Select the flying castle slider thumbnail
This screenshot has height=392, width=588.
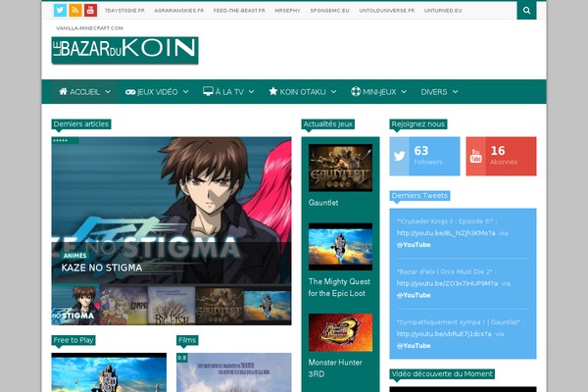pos(268,306)
